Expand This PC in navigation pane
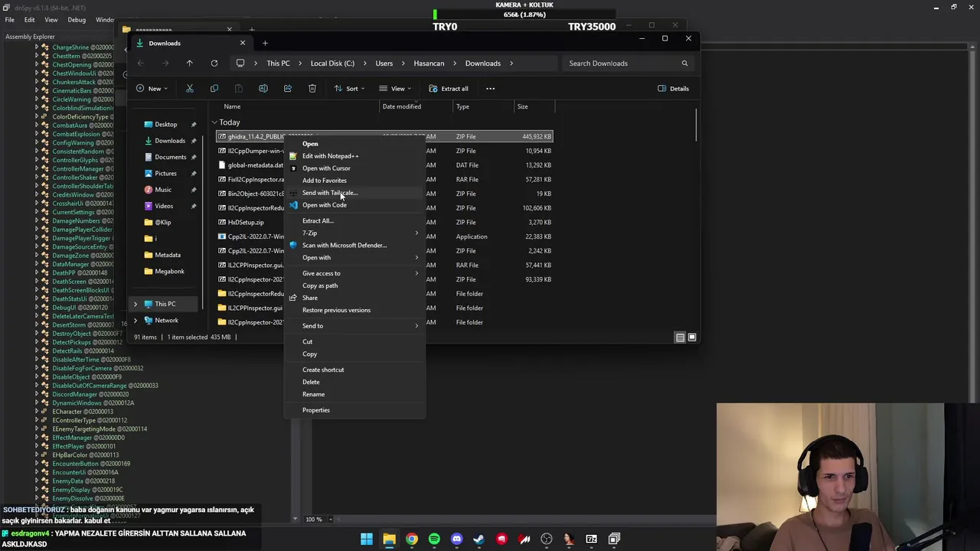The height and width of the screenshot is (551, 980). tap(136, 304)
